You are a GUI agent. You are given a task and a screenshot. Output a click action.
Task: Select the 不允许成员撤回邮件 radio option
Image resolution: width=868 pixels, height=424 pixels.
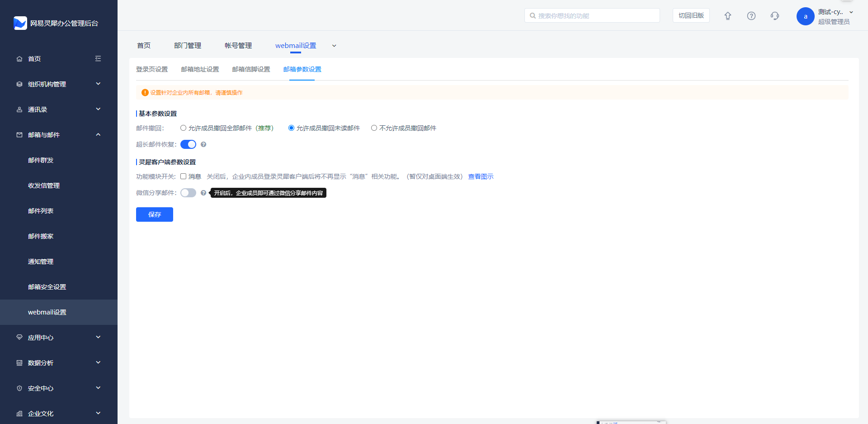point(374,128)
